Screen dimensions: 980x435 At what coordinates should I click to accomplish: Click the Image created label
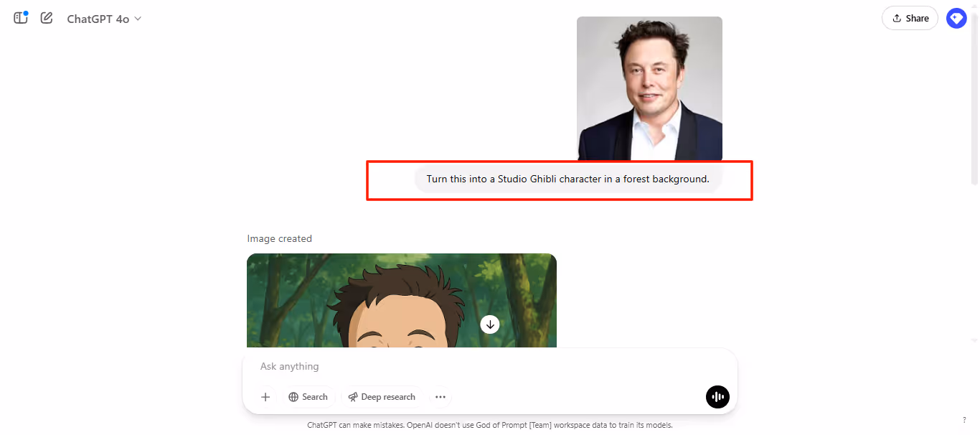279,238
